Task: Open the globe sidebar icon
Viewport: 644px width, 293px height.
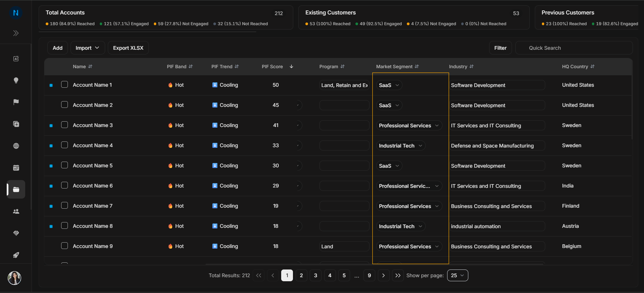Action: pyautogui.click(x=16, y=146)
